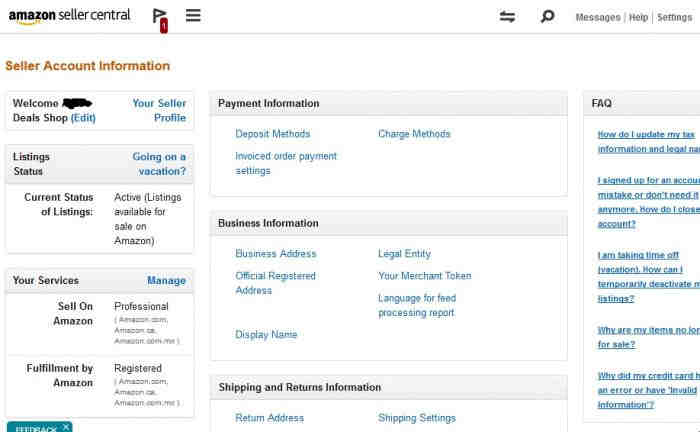Open Help in the top bar

(638, 17)
